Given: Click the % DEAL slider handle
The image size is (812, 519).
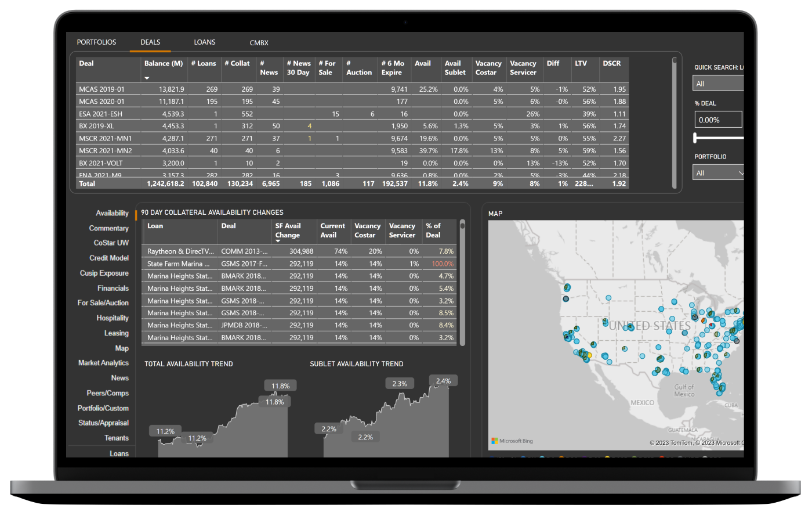Looking at the screenshot, I should pyautogui.click(x=695, y=138).
